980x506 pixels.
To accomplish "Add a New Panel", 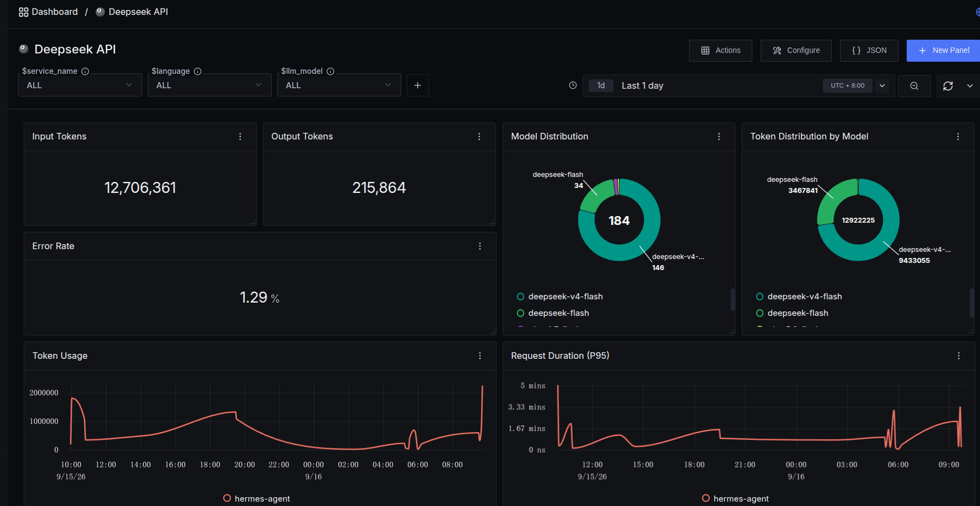I will coord(943,50).
